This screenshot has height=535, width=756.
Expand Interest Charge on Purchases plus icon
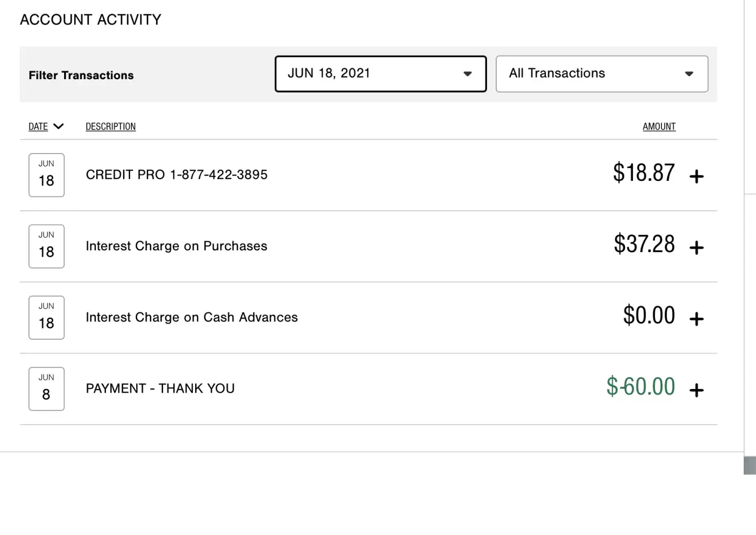tap(696, 247)
